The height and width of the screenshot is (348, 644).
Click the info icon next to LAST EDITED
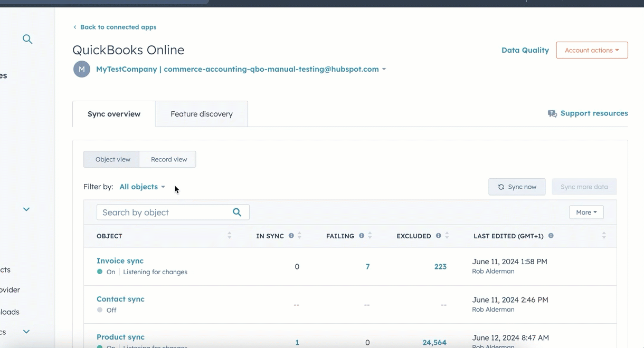(x=551, y=236)
